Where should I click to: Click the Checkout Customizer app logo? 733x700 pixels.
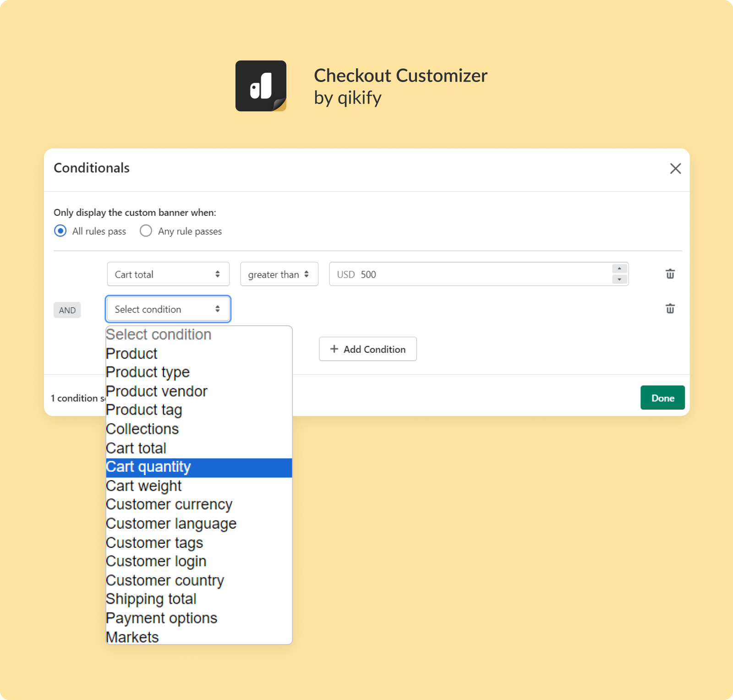click(x=261, y=86)
